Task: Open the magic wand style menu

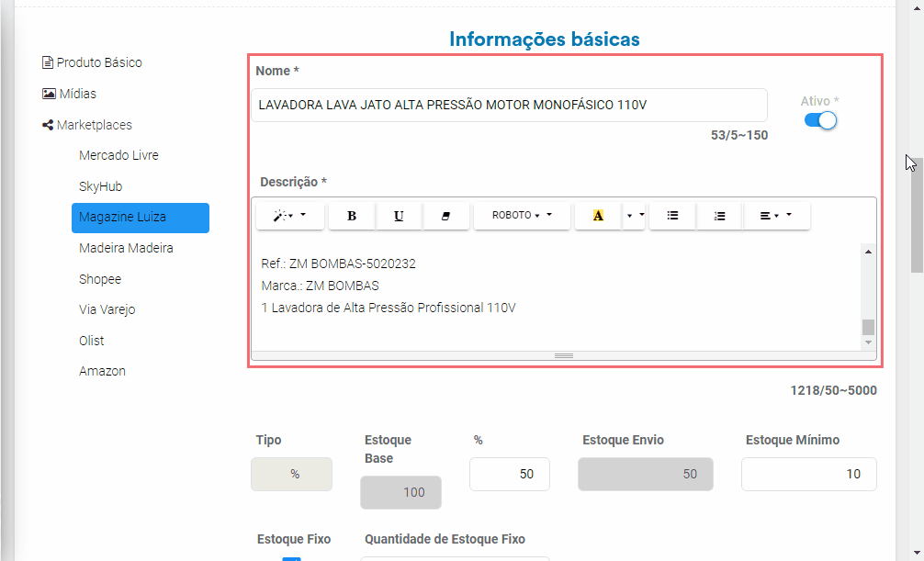Action: pos(290,216)
